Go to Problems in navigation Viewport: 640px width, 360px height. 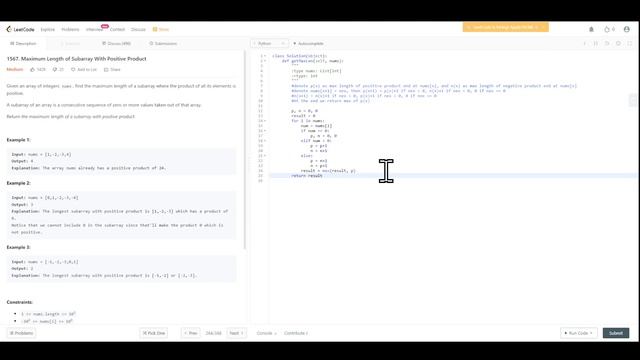70,29
